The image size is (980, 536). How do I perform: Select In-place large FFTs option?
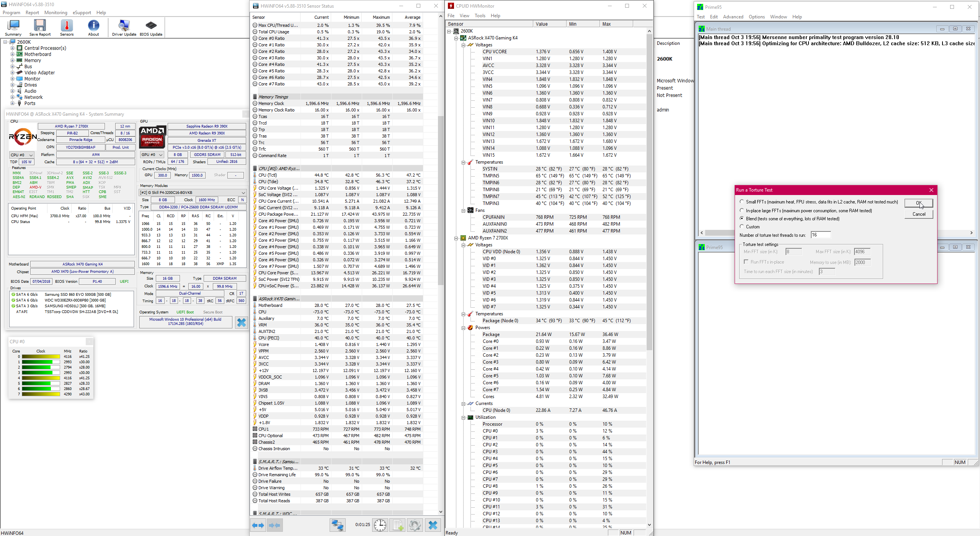[x=742, y=210]
